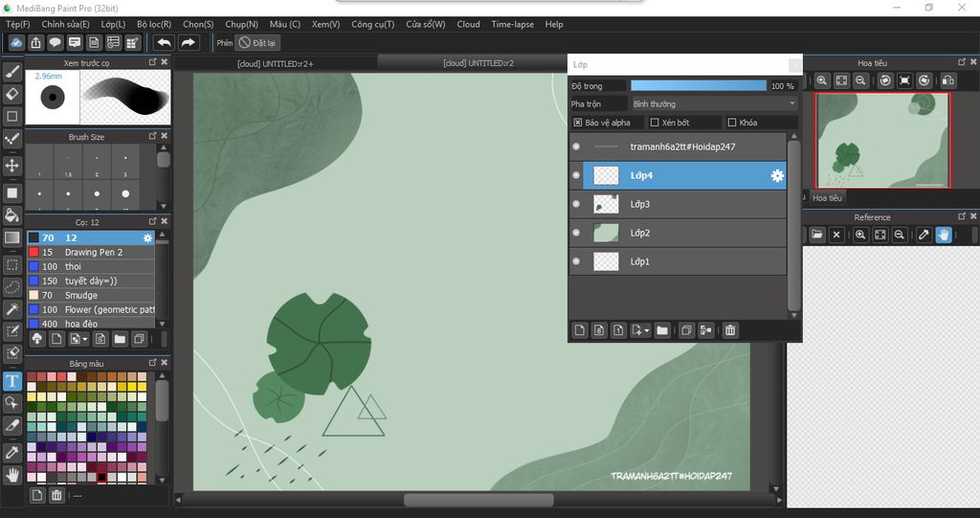Zoom in using Hoa tiêu navigator icon
The image size is (980, 518).
(822, 80)
